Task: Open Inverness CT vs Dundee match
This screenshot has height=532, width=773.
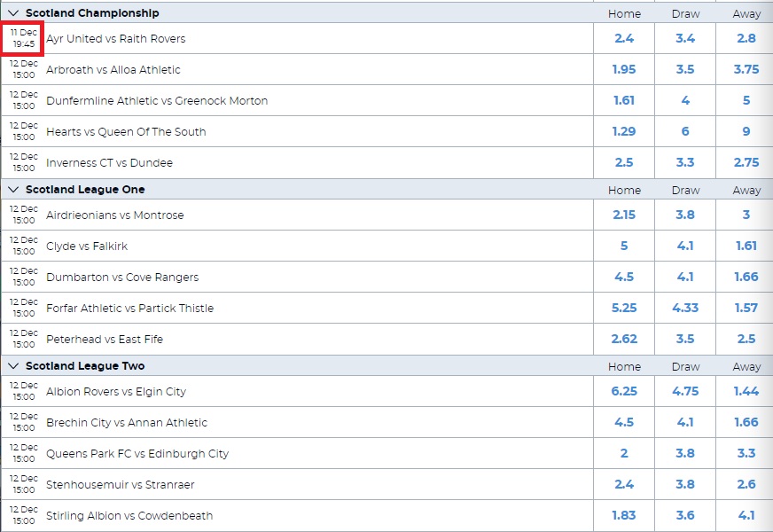Action: coord(109,163)
